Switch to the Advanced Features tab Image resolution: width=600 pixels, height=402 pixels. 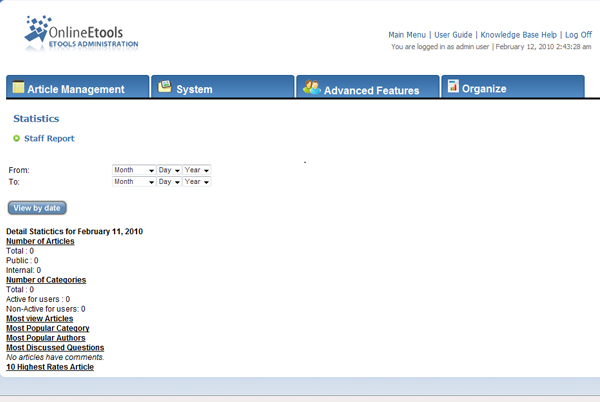tap(371, 90)
